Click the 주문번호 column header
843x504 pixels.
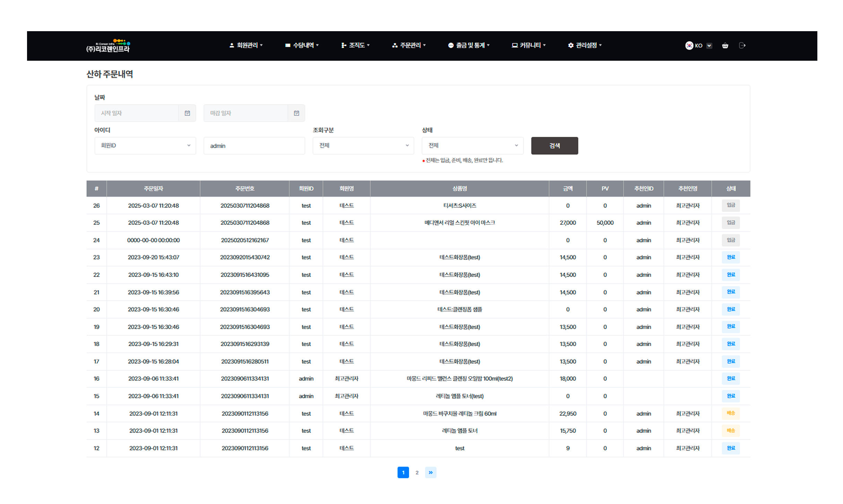pyautogui.click(x=245, y=188)
